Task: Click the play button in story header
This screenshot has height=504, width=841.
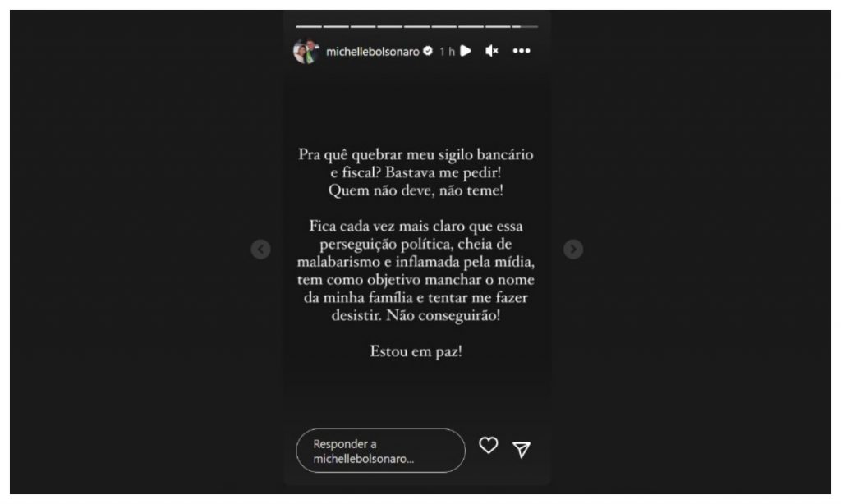Action: point(466,51)
